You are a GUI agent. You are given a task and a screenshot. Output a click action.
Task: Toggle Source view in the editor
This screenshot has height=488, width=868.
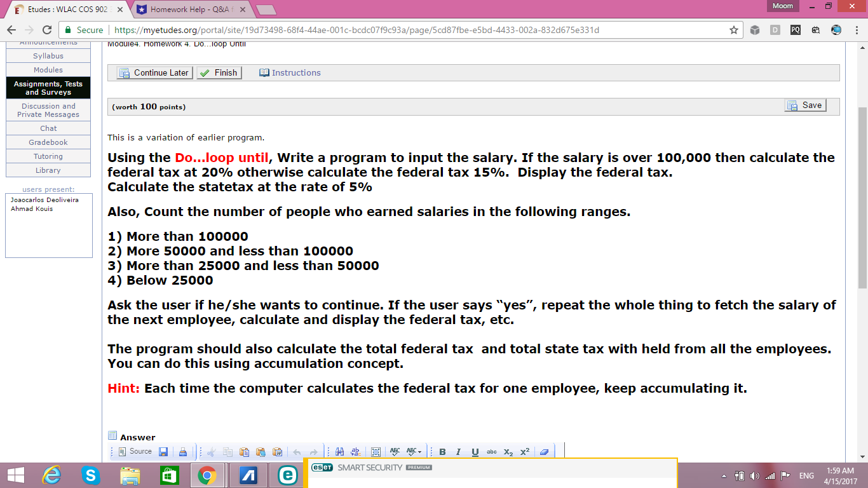[x=135, y=452]
